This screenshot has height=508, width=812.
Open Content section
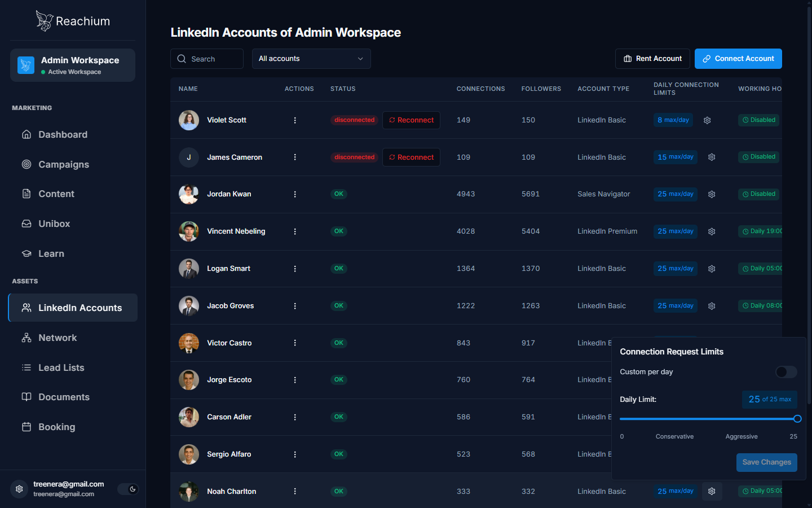(73, 194)
